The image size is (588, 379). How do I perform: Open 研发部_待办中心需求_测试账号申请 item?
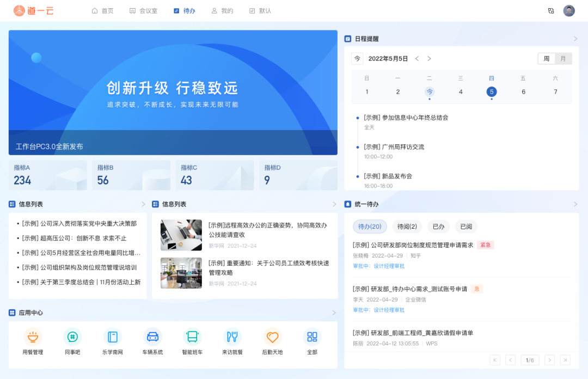click(x=410, y=289)
